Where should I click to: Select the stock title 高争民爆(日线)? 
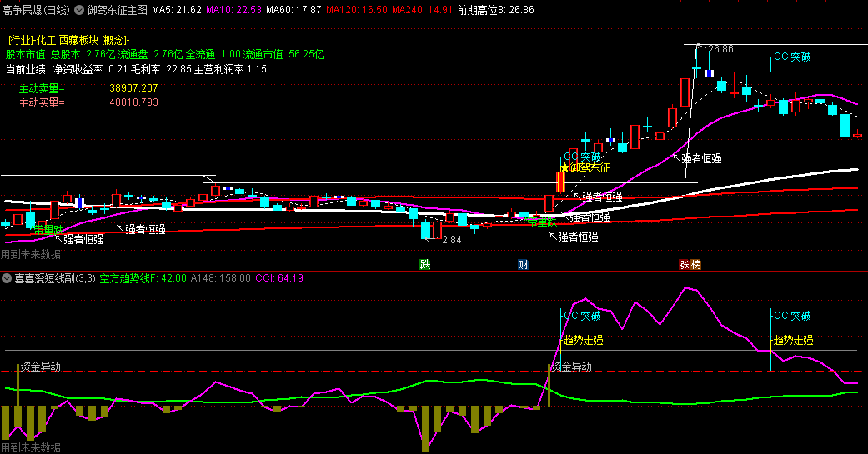pos(36,10)
